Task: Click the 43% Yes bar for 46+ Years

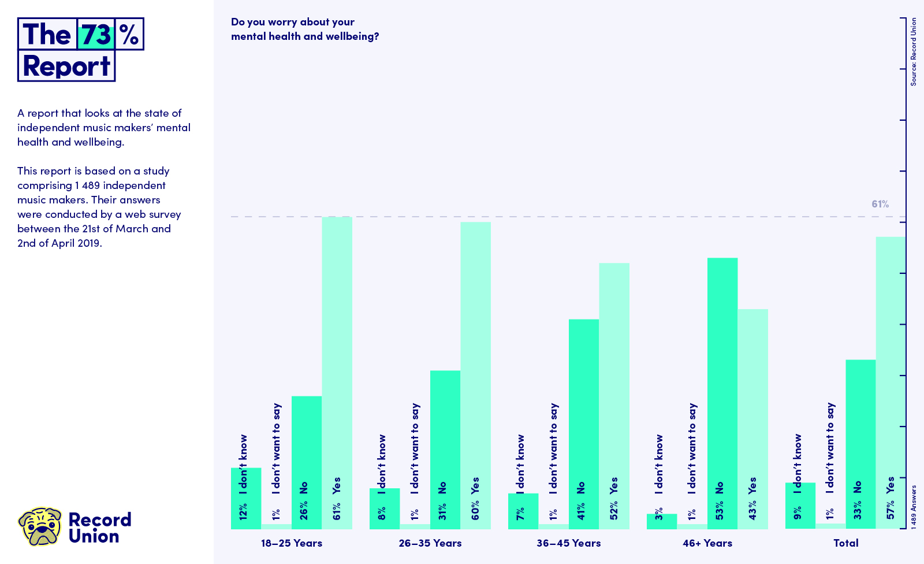Action: click(752, 419)
